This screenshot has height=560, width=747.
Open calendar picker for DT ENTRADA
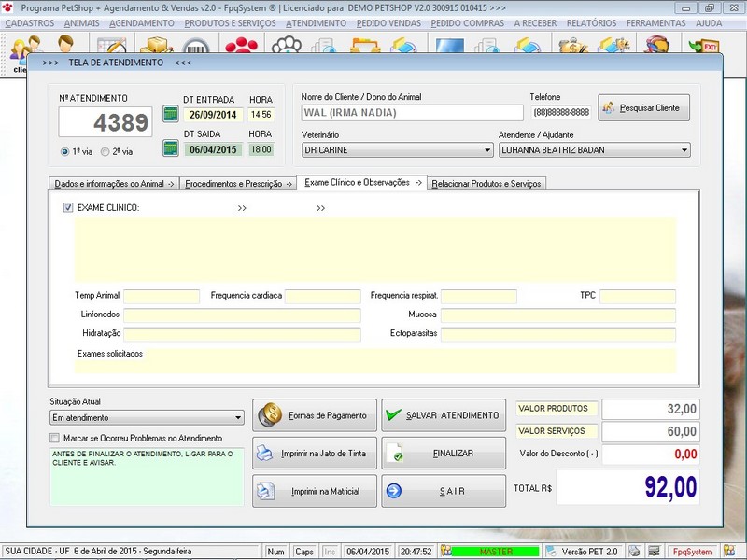click(170, 115)
